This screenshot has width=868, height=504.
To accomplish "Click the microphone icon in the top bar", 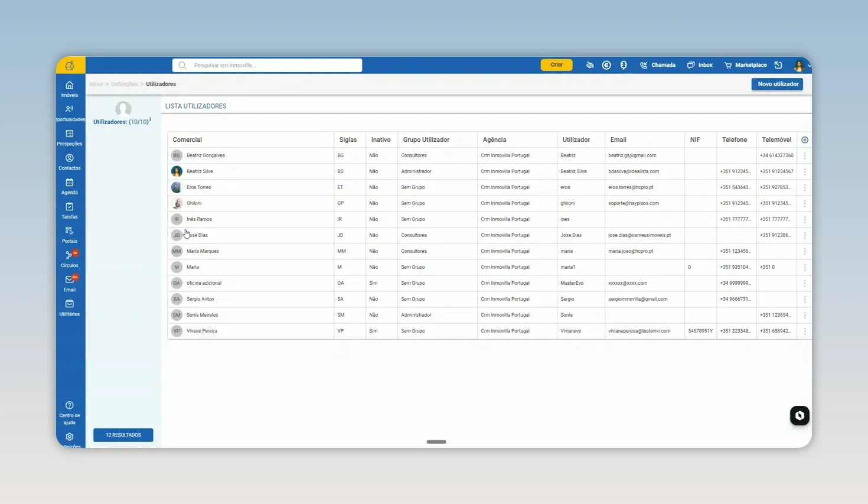I will coord(624,65).
